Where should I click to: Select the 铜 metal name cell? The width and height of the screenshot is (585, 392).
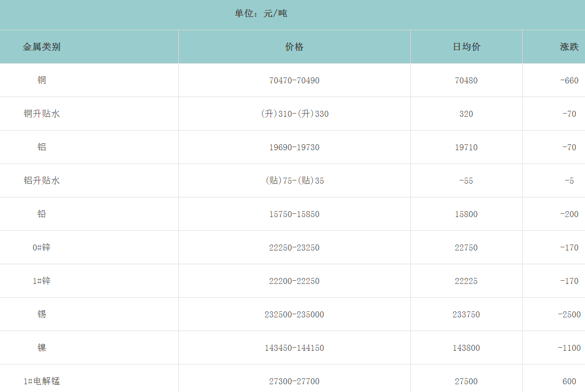point(42,80)
